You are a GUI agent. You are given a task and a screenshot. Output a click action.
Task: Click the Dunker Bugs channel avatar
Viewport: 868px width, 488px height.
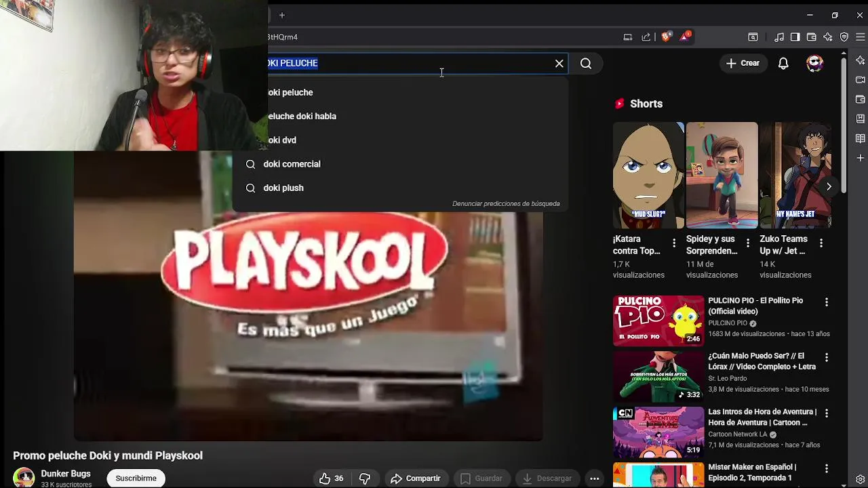point(24,478)
